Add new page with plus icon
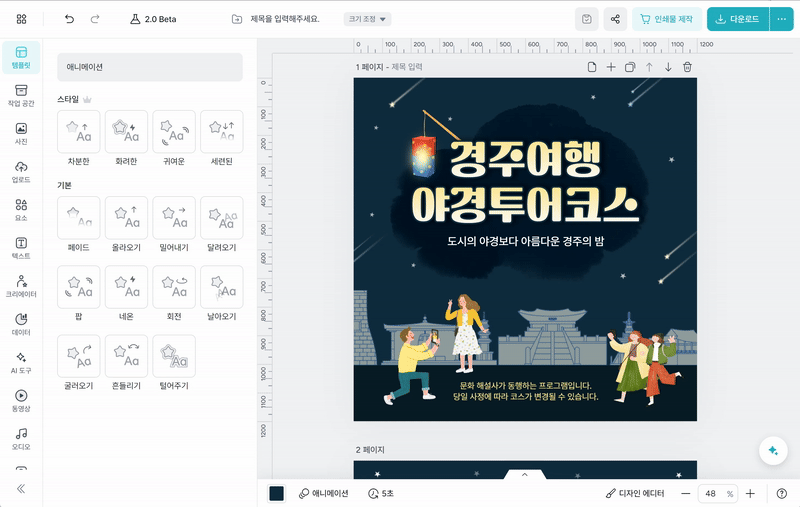 coord(611,67)
